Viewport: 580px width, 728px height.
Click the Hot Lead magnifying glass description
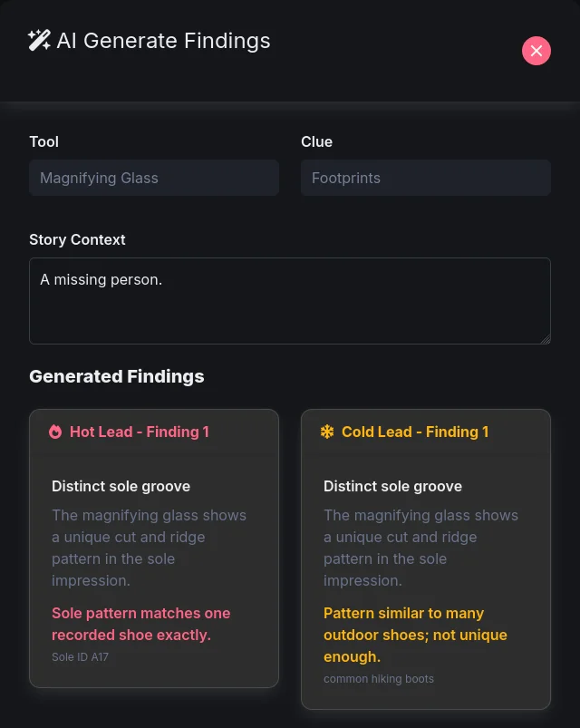pyautogui.click(x=150, y=548)
